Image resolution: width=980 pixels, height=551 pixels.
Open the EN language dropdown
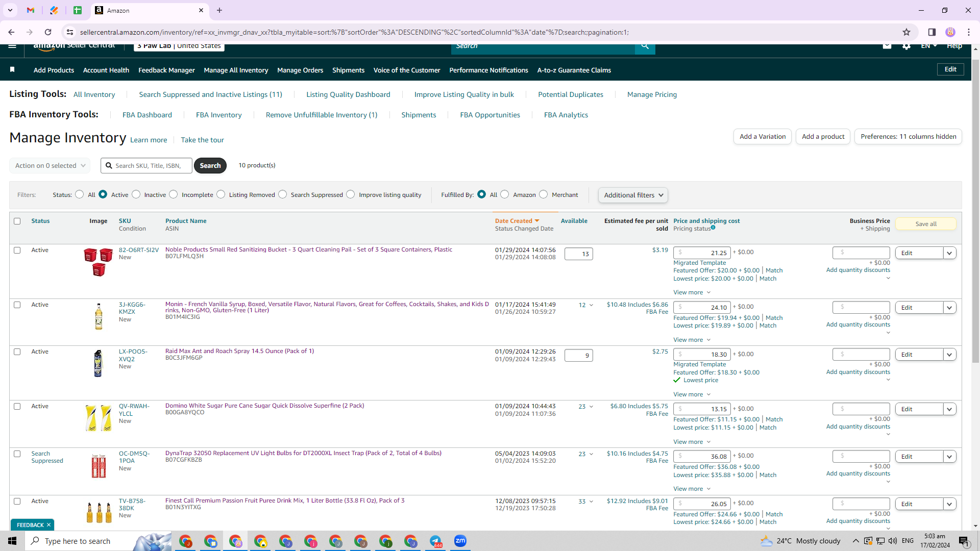[x=929, y=46]
